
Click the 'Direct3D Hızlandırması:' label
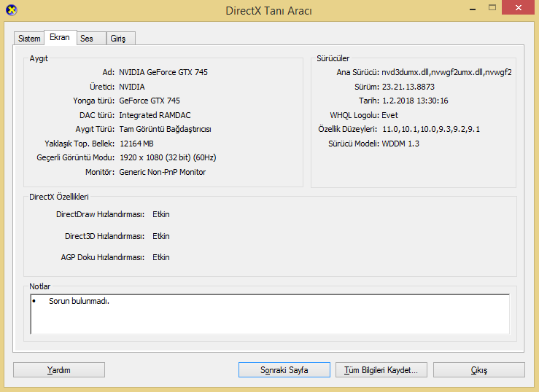pos(105,237)
